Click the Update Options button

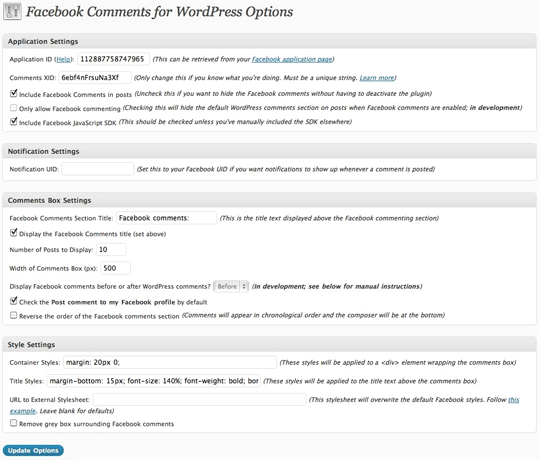pos(33,450)
